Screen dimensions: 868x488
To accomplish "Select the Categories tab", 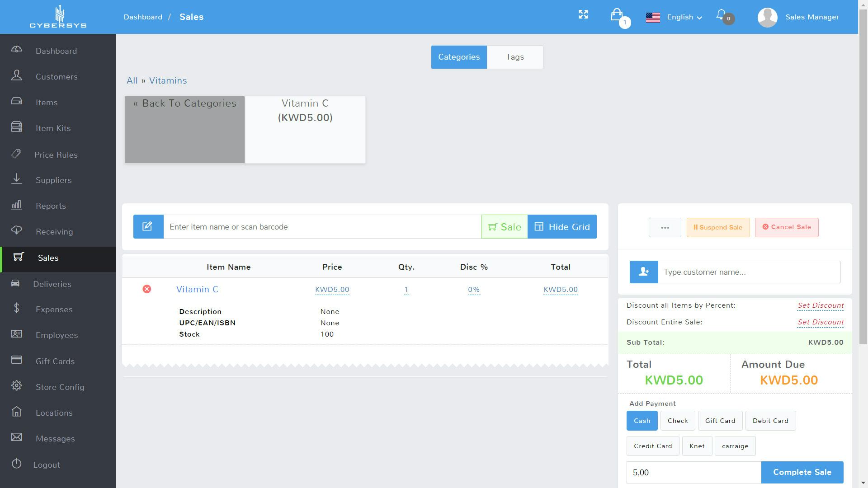I will [x=458, y=57].
